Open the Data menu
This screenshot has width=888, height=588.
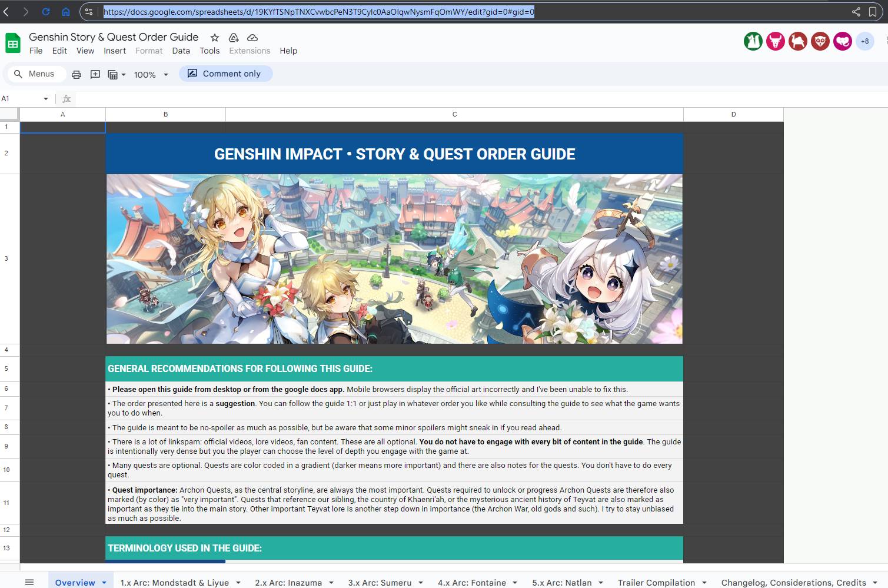[181, 51]
